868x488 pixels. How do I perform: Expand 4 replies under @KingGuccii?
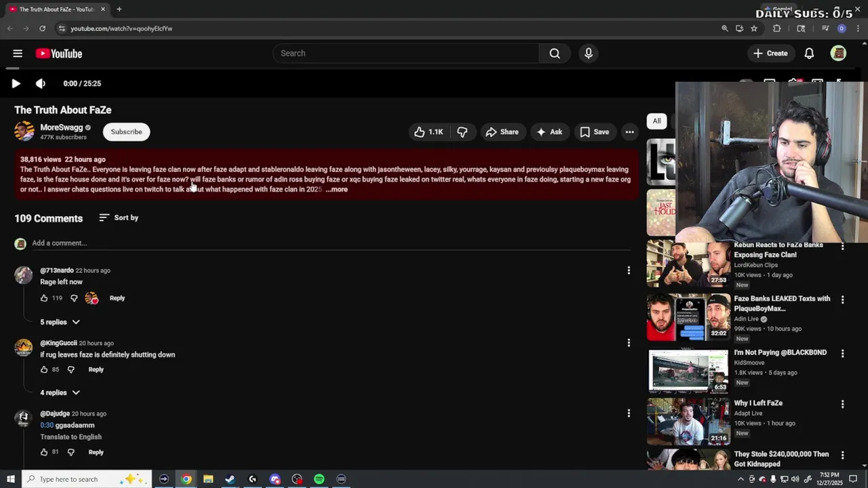[60, 392]
